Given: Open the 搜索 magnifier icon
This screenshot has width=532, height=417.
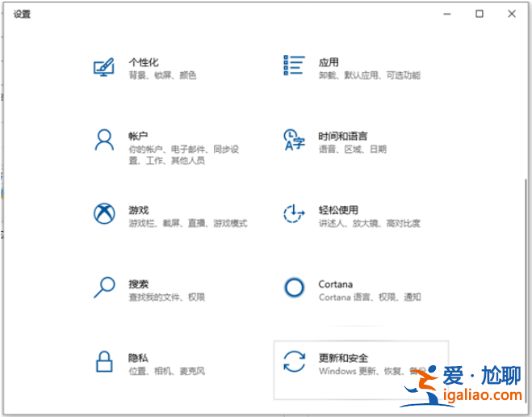Looking at the screenshot, I should (104, 288).
